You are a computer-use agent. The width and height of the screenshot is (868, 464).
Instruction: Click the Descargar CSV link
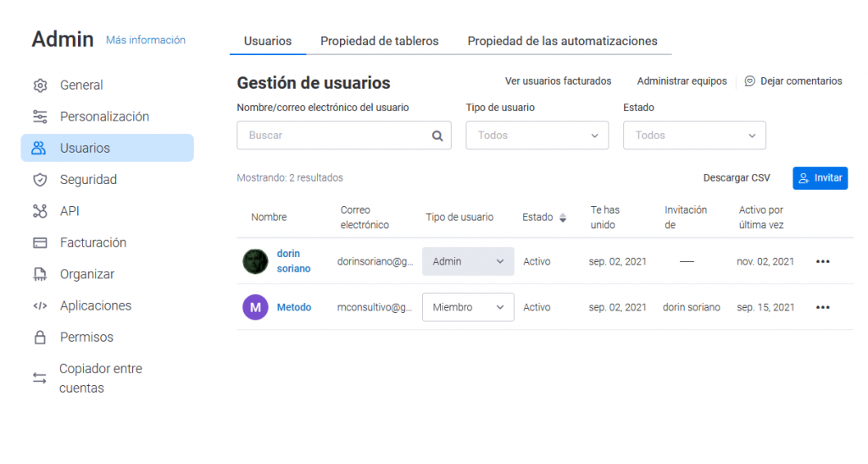737,178
